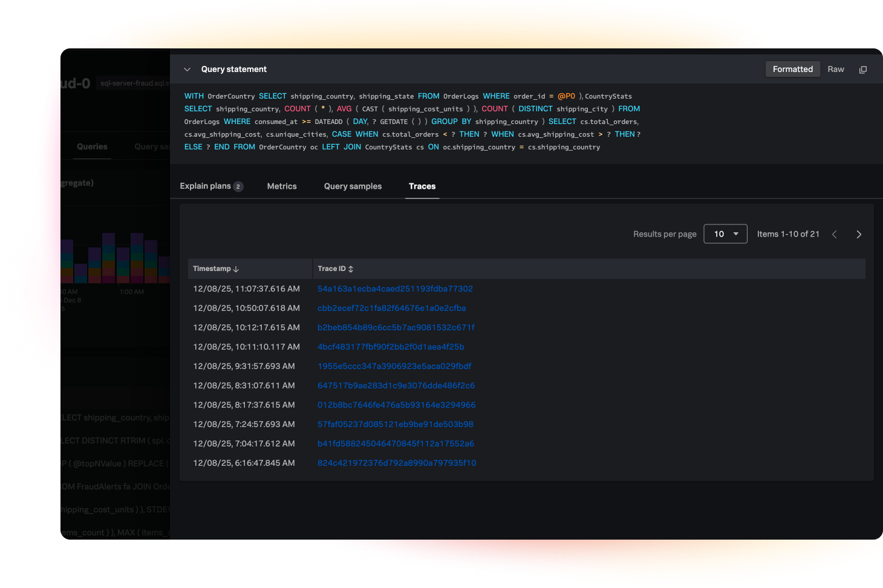Switch to Formatted query view
Viewport: 883px width, 588px height.
click(792, 69)
